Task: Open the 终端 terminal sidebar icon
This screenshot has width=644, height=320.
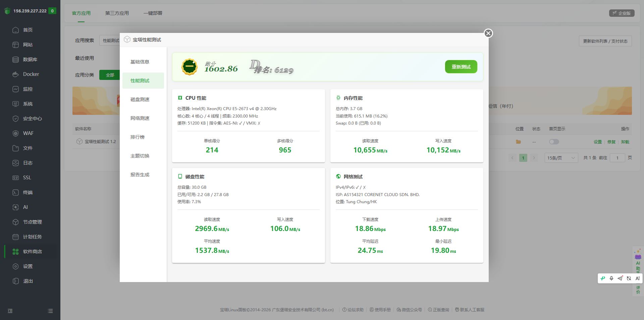Action: 15,192
